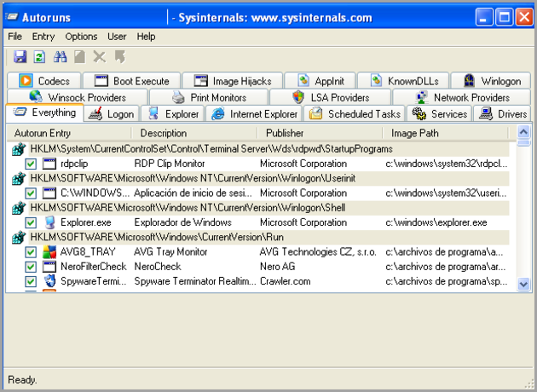Screen dimensions: 537x392
Task: Show the LSA Providers tab
Action: 331,97
